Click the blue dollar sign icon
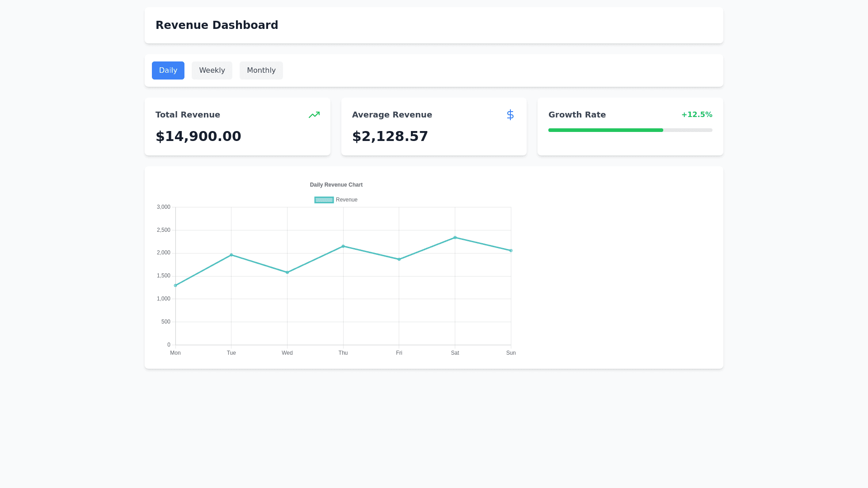The image size is (868, 488). [x=510, y=115]
